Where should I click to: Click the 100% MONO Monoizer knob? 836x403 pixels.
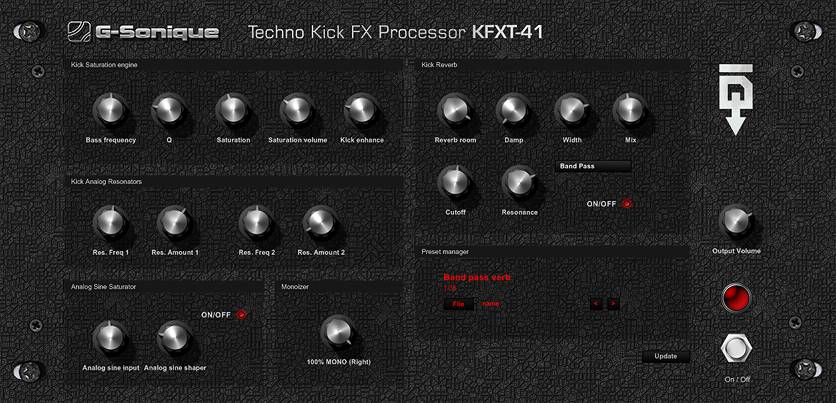(338, 332)
